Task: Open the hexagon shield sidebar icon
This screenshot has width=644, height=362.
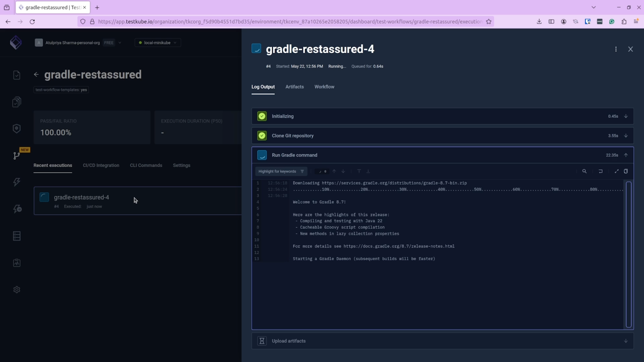Action: (x=17, y=129)
